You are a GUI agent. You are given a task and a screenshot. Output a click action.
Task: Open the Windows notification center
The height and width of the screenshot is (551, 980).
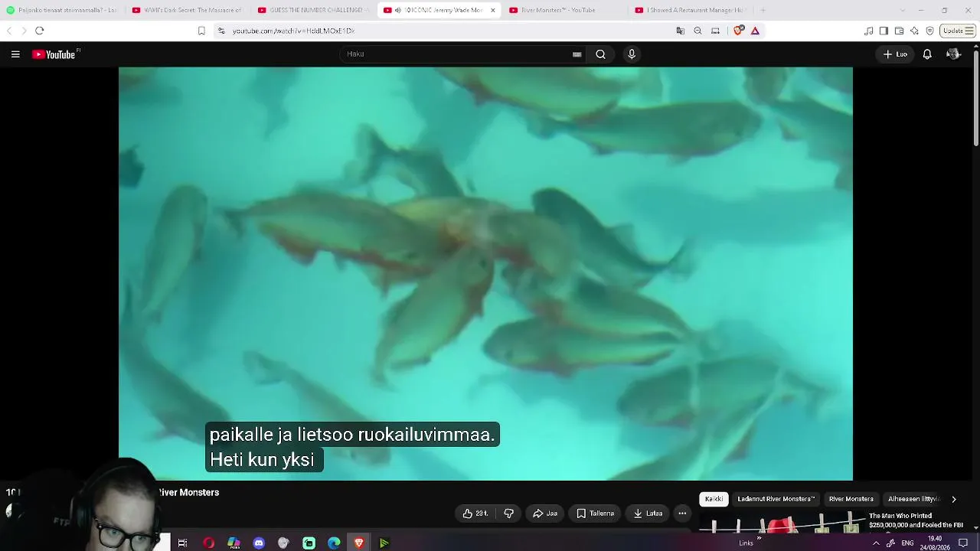point(963,543)
